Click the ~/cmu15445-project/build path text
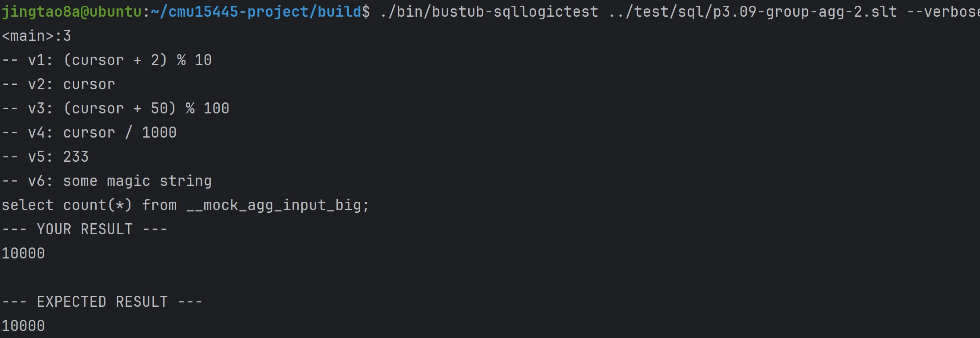Screen dimensions: 980x338 point(256,12)
